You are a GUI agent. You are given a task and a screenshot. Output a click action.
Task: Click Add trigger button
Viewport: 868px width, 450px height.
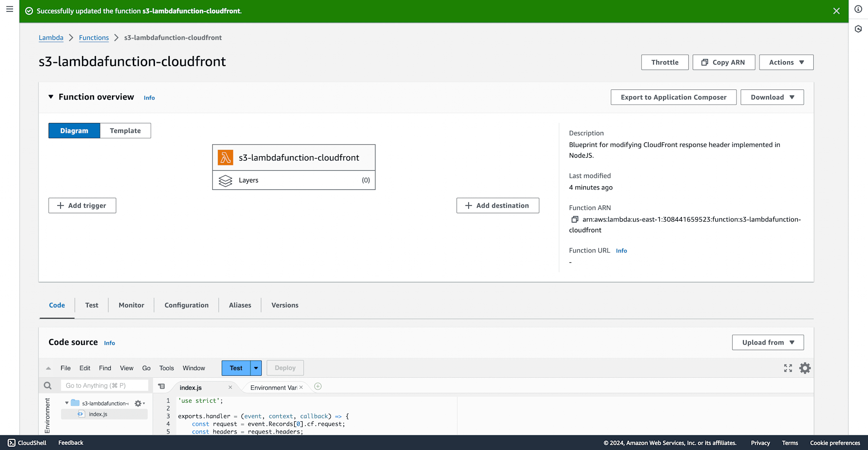(82, 205)
